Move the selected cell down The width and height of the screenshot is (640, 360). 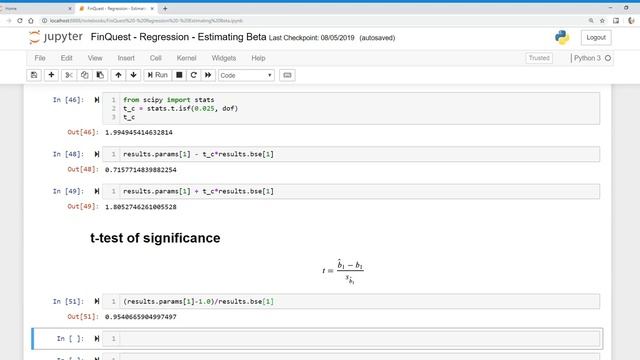[133, 75]
